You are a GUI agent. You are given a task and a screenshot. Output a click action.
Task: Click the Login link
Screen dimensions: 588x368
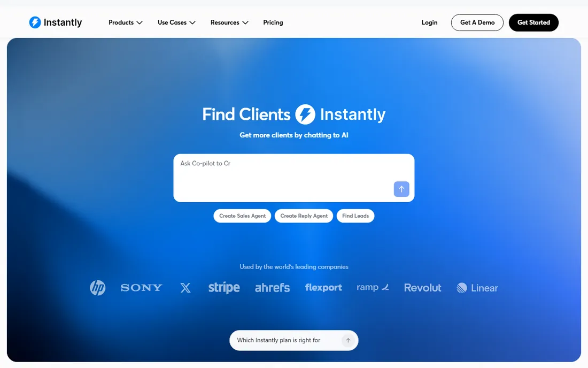[x=429, y=22]
